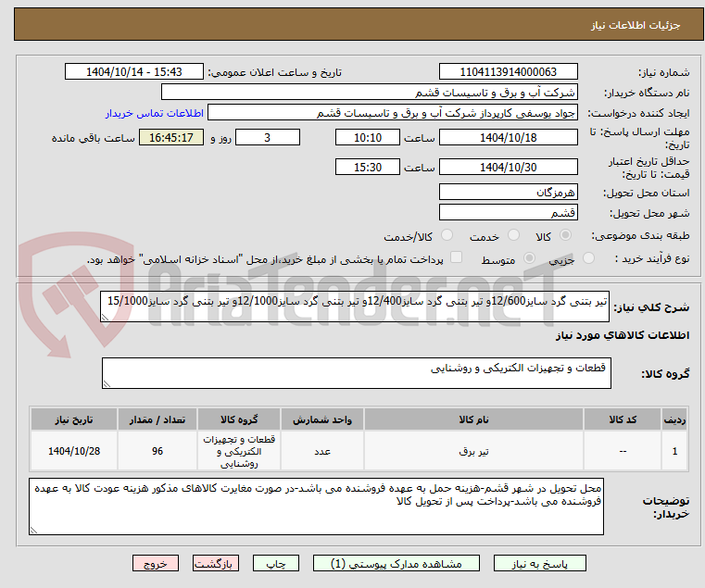This screenshot has width=705, height=588.
Task: Click the اطلاعات کالاهای مورد نیاز heading
Action: [623, 335]
